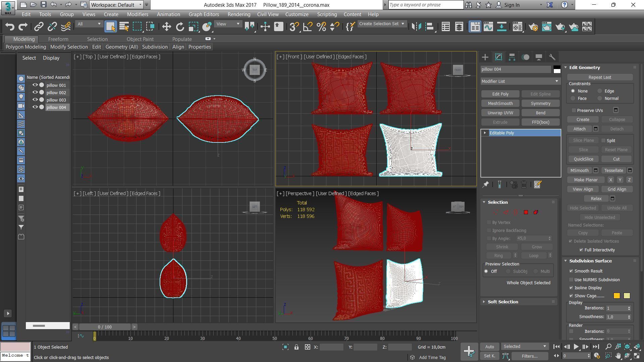Viewport: 644px width, 362px height.
Task: Go to the start frame
Action: tap(556, 347)
